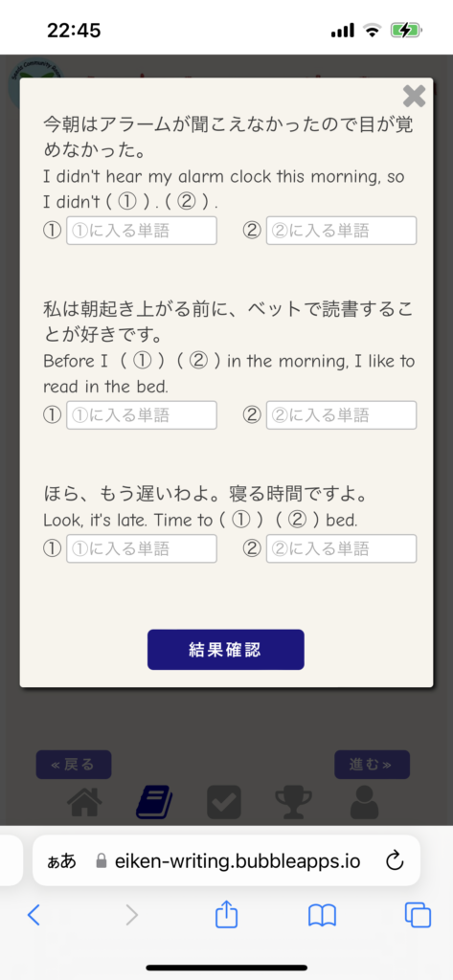Image resolution: width=453 pixels, height=980 pixels.
Task: Focus ① field under 'Before I' sentence
Action: (x=142, y=415)
